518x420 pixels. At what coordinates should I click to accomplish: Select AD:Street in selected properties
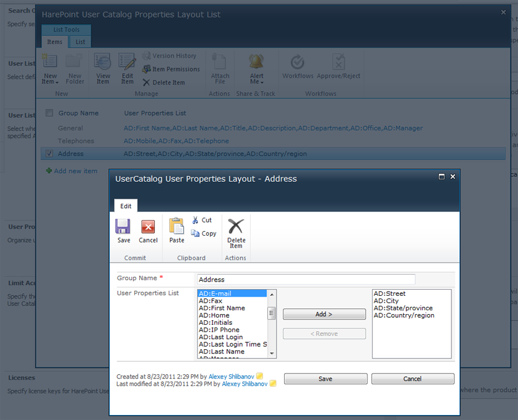coord(411,293)
